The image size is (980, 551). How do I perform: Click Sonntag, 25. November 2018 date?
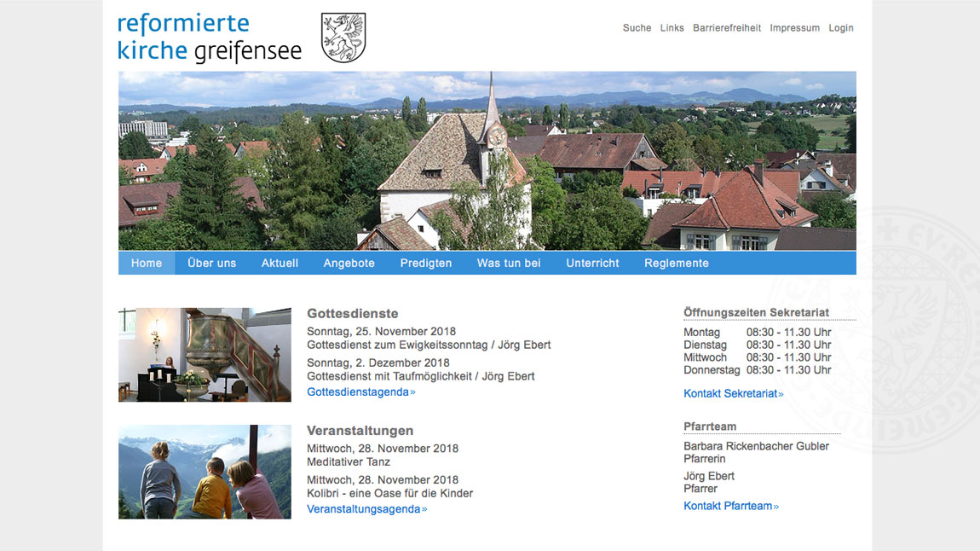coord(381,332)
